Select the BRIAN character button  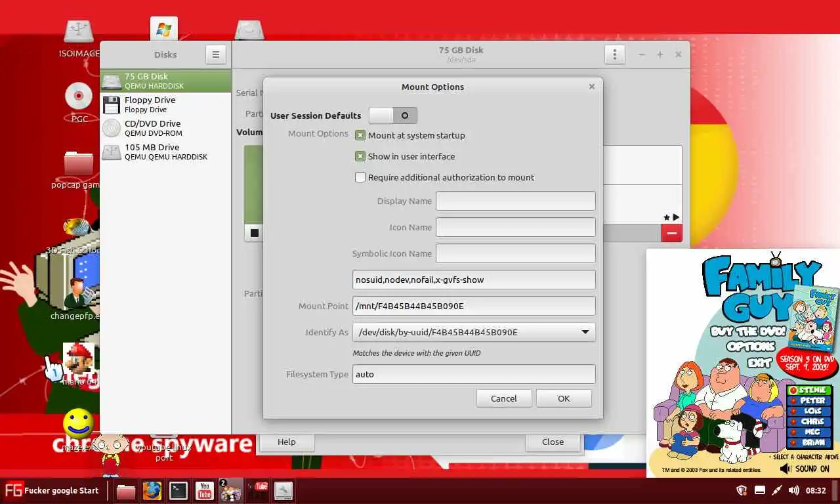point(810,443)
